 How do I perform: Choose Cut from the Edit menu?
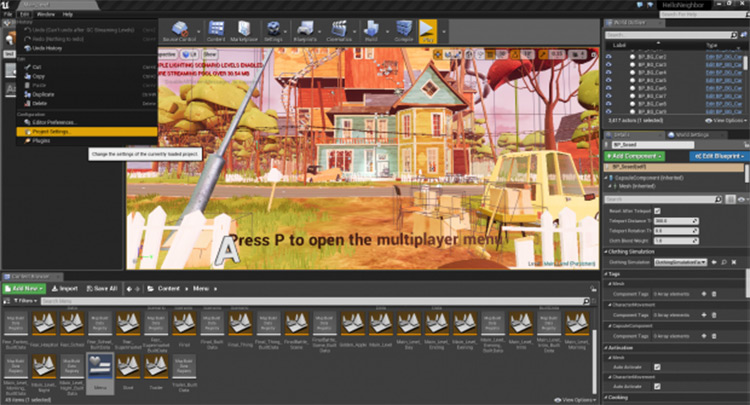click(37, 67)
